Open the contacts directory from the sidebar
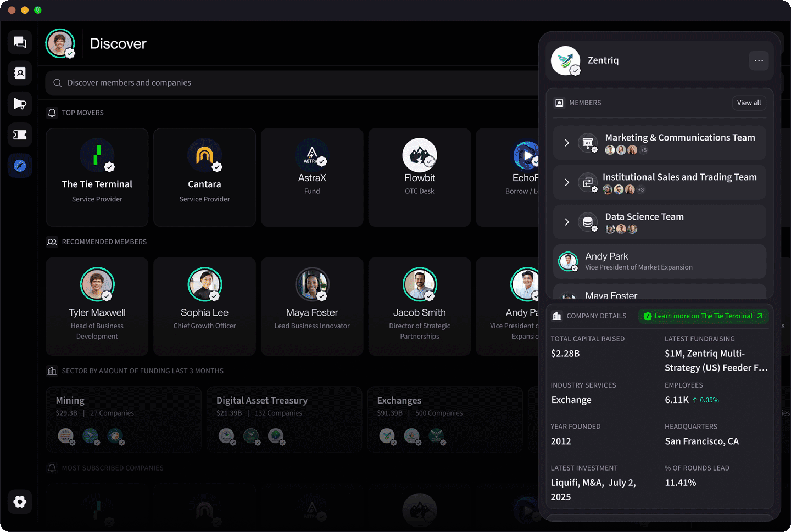 (x=19, y=73)
